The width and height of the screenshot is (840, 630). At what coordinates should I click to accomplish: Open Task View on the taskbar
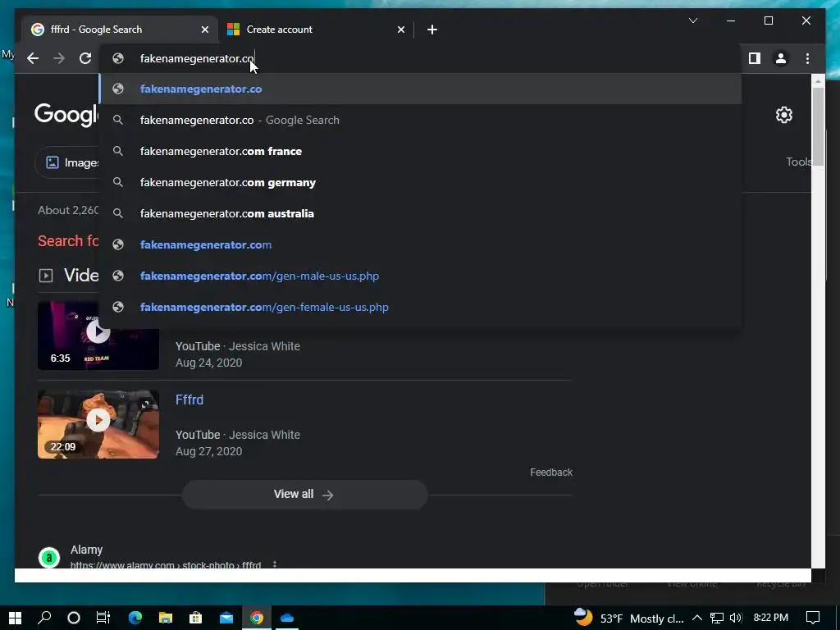click(x=103, y=618)
